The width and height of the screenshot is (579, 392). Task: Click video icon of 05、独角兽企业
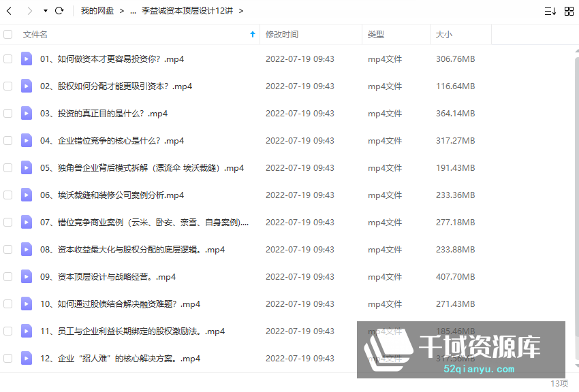click(26, 168)
